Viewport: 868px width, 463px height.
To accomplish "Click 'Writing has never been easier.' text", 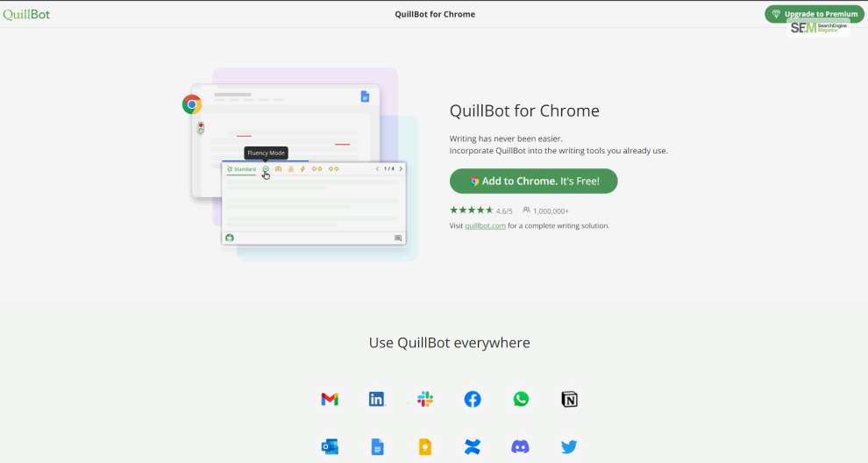I will [x=506, y=139].
